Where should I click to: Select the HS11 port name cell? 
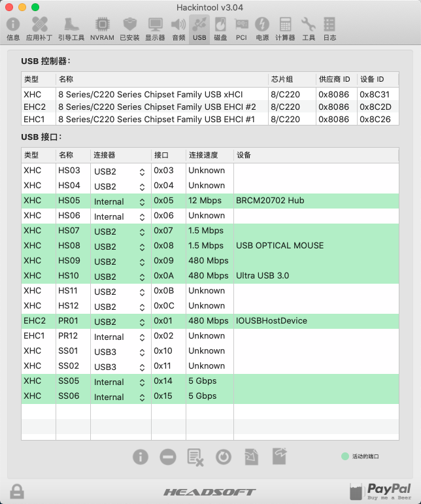click(x=73, y=291)
